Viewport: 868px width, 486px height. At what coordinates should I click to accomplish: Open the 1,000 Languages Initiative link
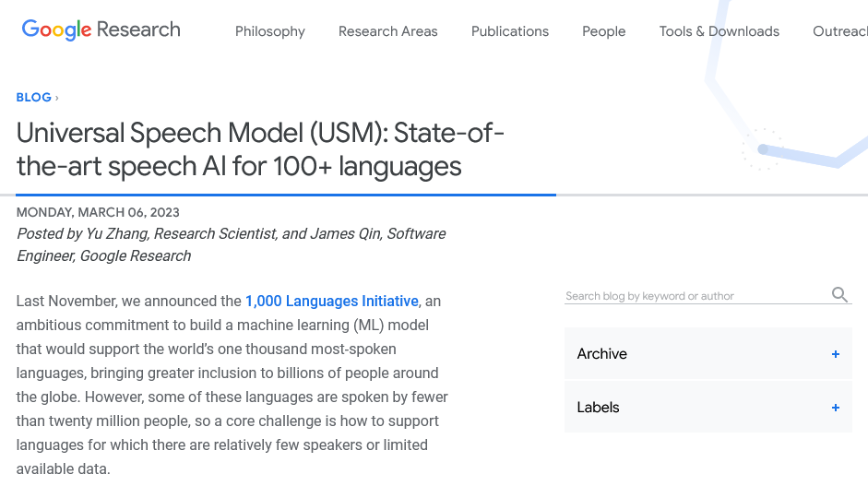click(x=331, y=302)
